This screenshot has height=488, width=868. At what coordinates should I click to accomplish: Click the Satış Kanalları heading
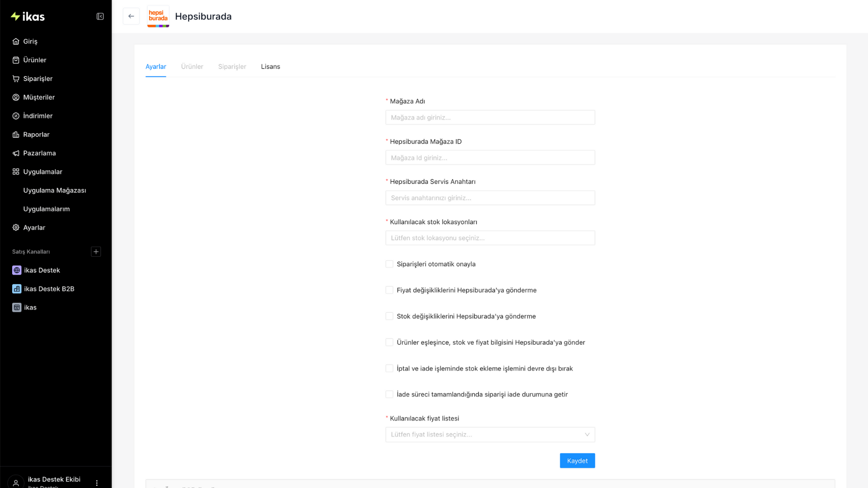pyautogui.click(x=31, y=252)
